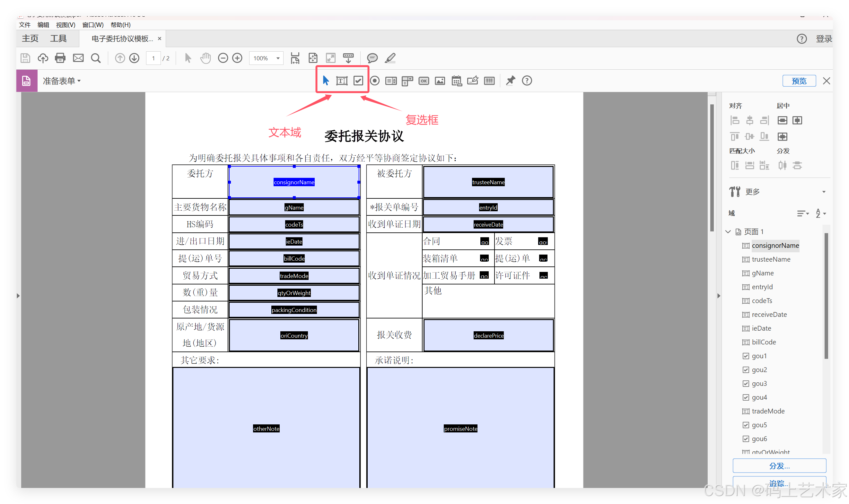849x504 pixels.
Task: Switch to the 主页 tab
Action: click(x=30, y=39)
